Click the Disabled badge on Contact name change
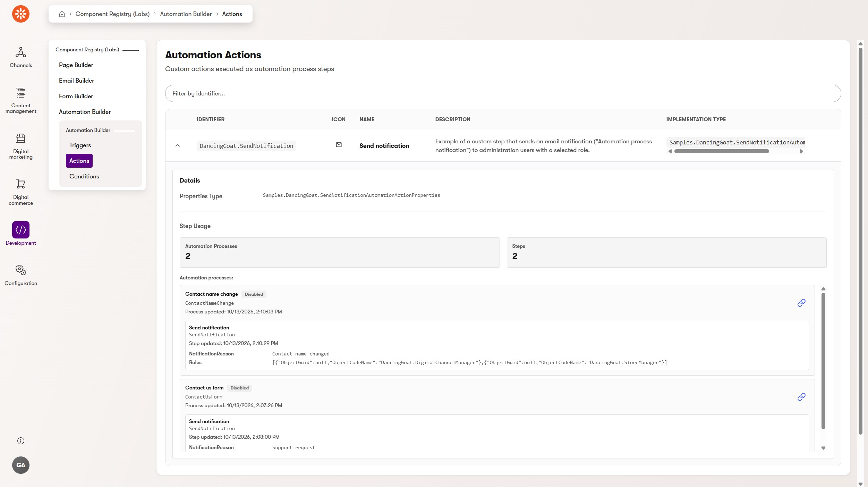The width and height of the screenshot is (868, 487). (254, 294)
